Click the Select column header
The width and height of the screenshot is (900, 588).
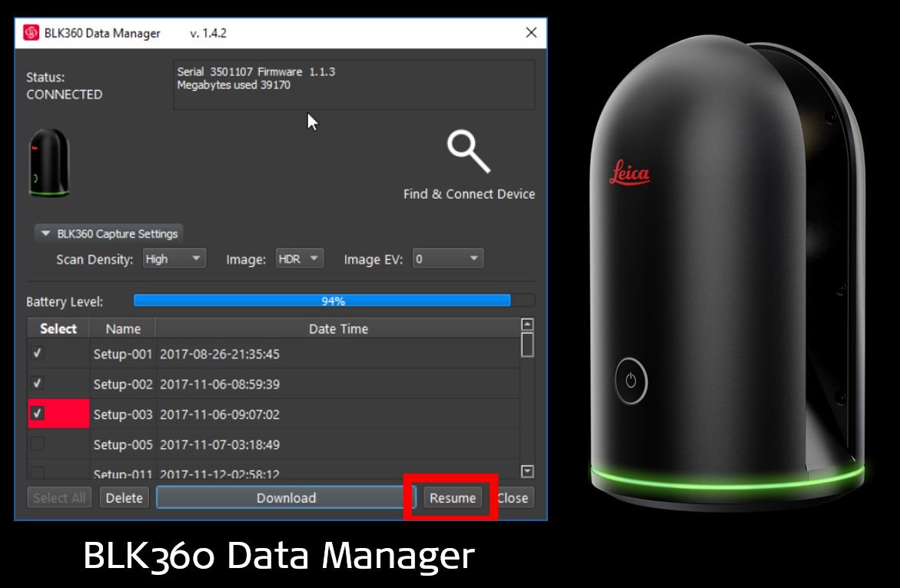tap(58, 328)
